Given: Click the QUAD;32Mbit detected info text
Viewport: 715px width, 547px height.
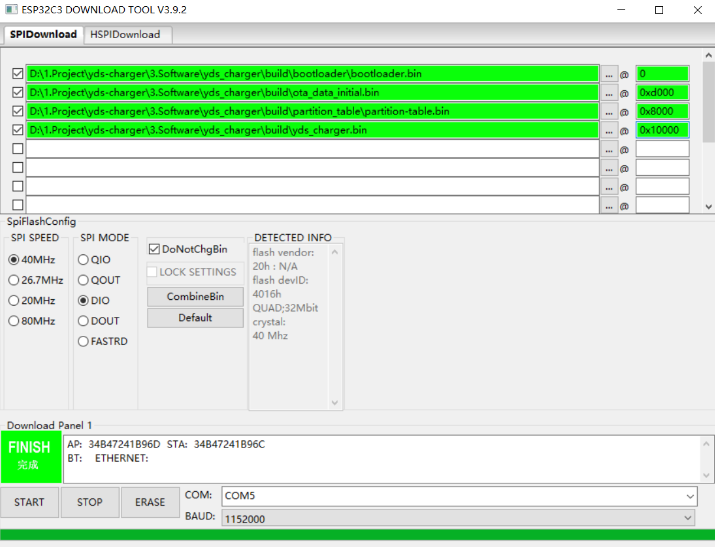Looking at the screenshot, I should pyautogui.click(x=285, y=308).
